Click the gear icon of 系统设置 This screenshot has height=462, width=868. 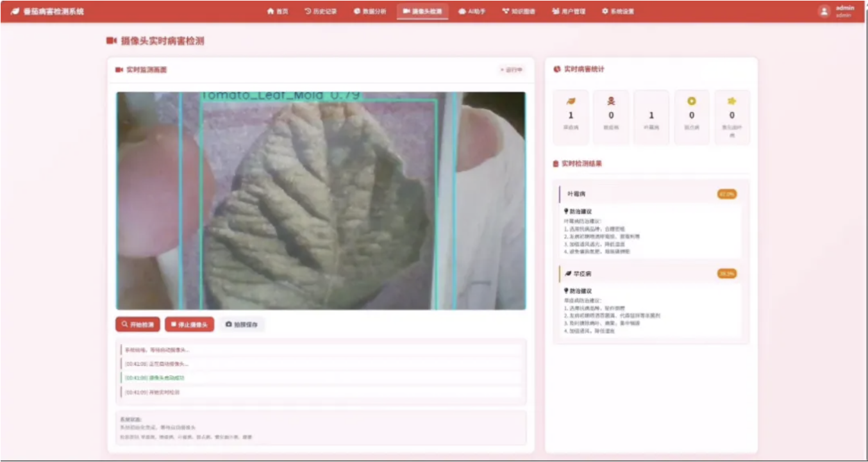[x=605, y=12]
